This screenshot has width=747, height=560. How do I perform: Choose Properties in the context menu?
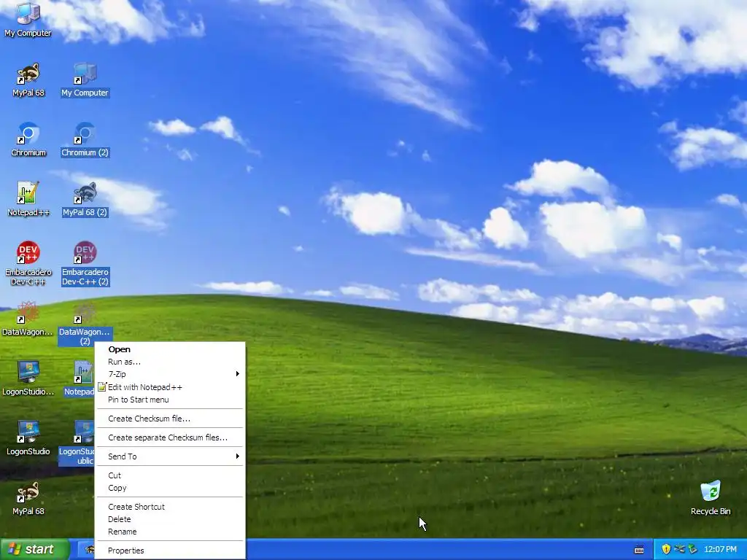[170, 551]
